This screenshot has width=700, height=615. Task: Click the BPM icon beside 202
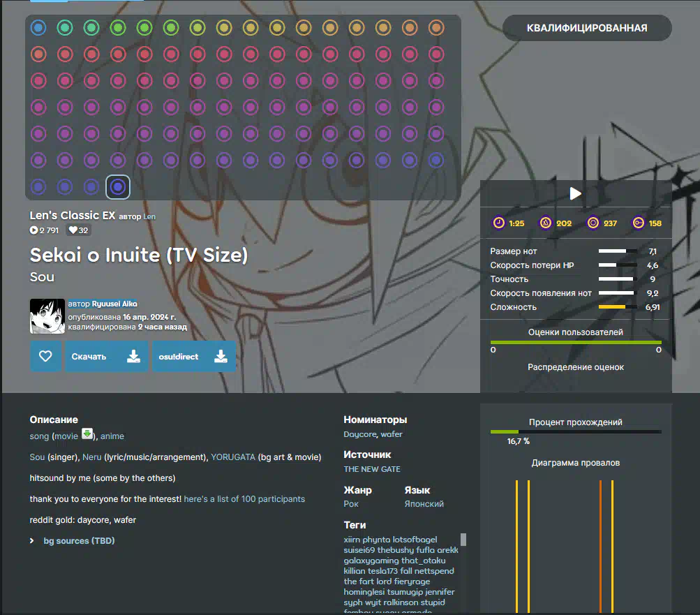546,223
